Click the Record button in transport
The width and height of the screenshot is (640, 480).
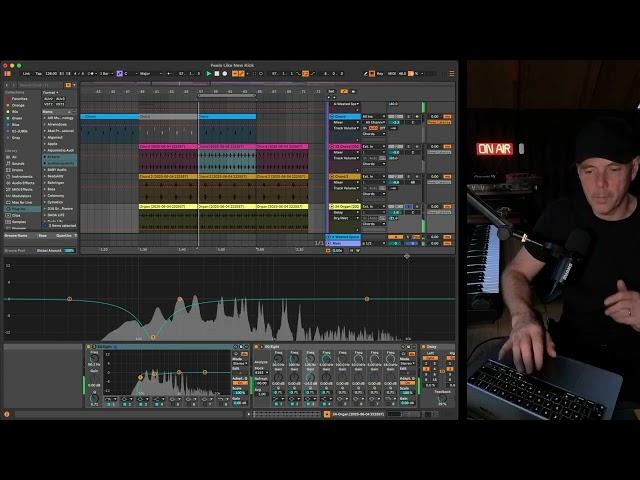(224, 73)
